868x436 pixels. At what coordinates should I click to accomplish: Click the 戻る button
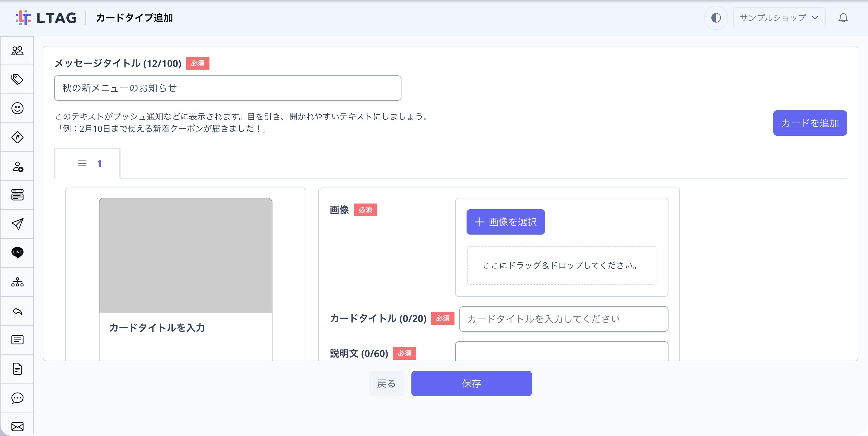386,384
